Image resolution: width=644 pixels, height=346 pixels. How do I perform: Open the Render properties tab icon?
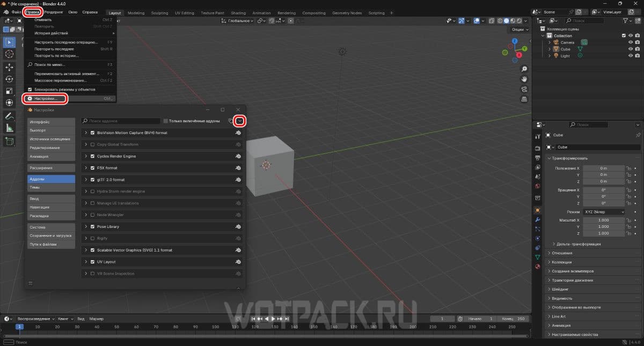537,148
